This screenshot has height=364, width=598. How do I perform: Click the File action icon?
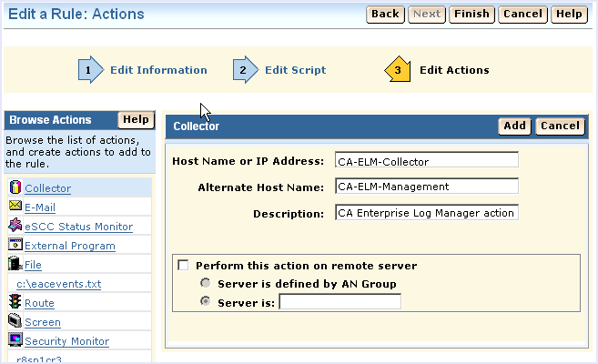(15, 265)
